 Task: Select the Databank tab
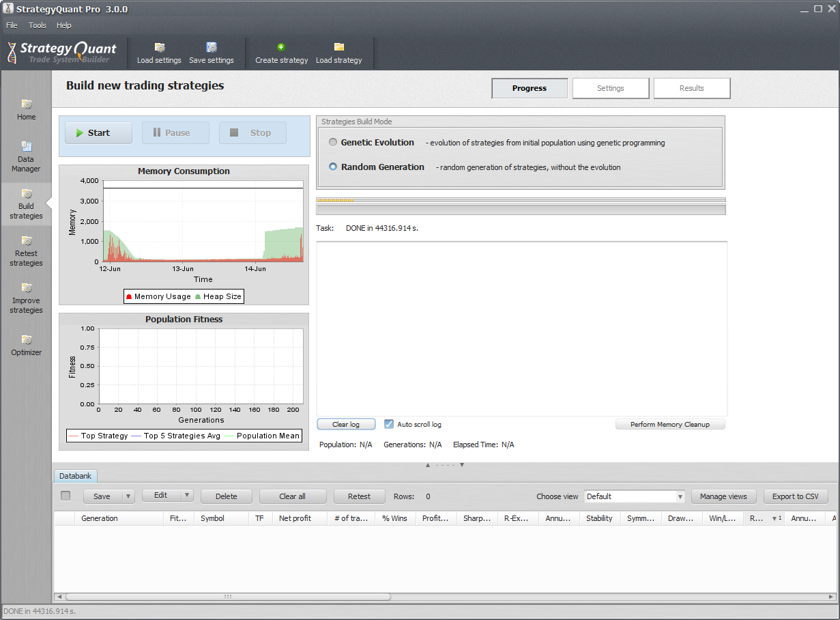point(76,476)
